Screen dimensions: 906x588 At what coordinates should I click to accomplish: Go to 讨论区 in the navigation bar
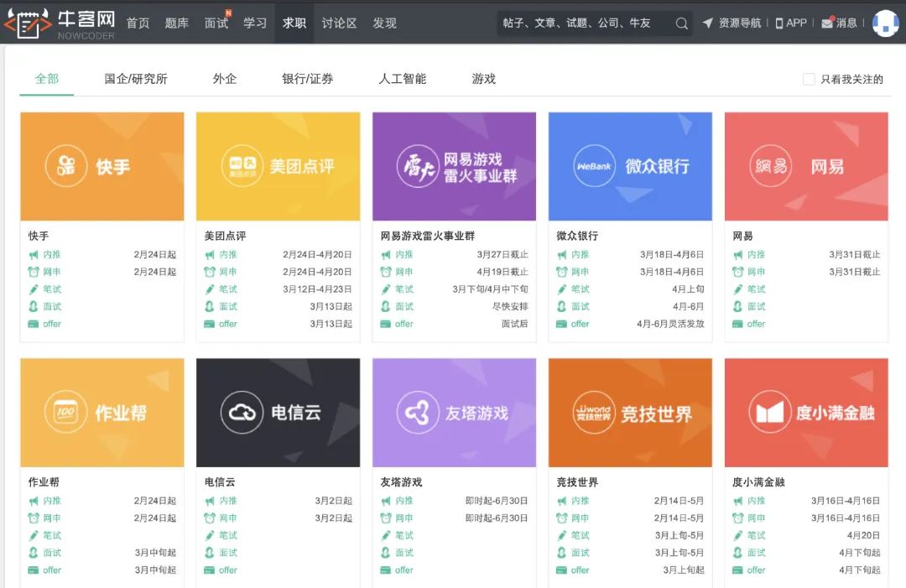pos(339,23)
